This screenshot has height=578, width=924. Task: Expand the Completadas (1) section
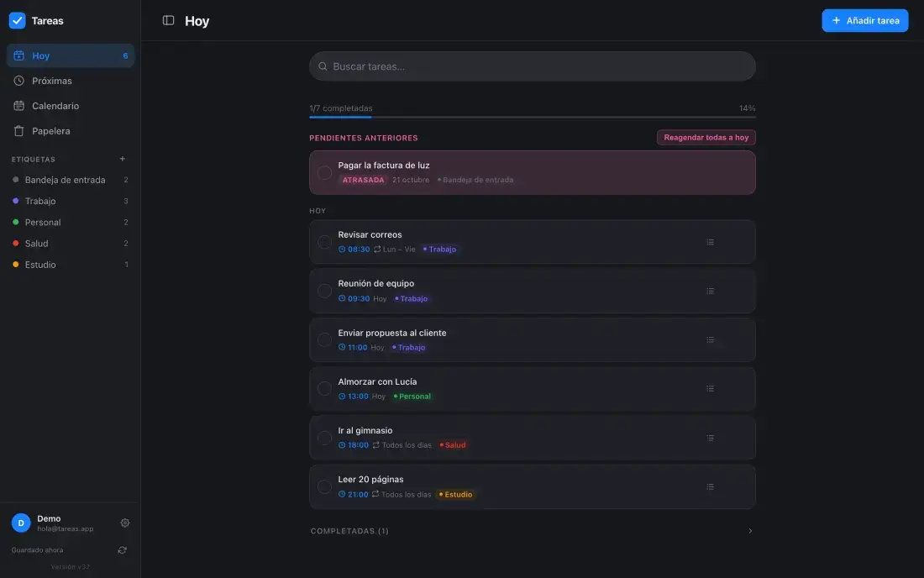(x=532, y=531)
